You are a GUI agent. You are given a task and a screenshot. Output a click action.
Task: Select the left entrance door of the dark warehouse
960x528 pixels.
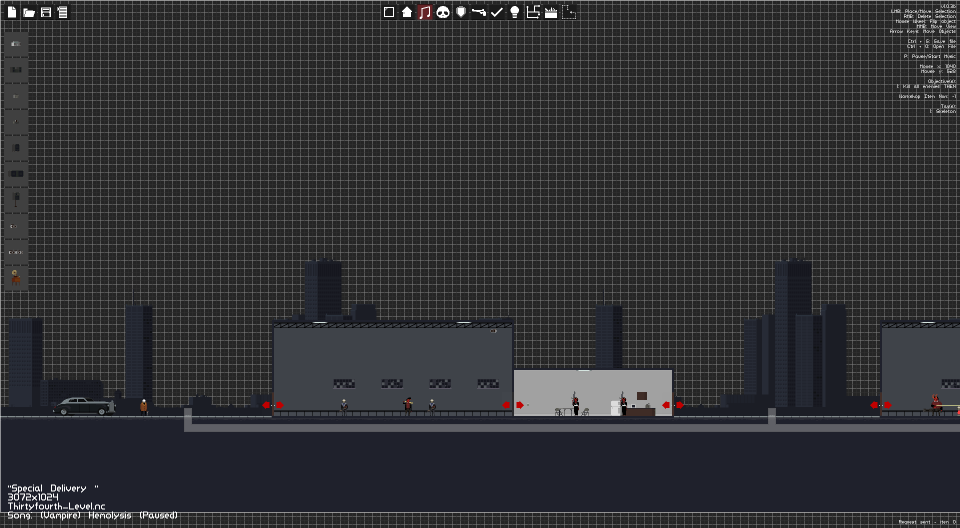point(272,405)
